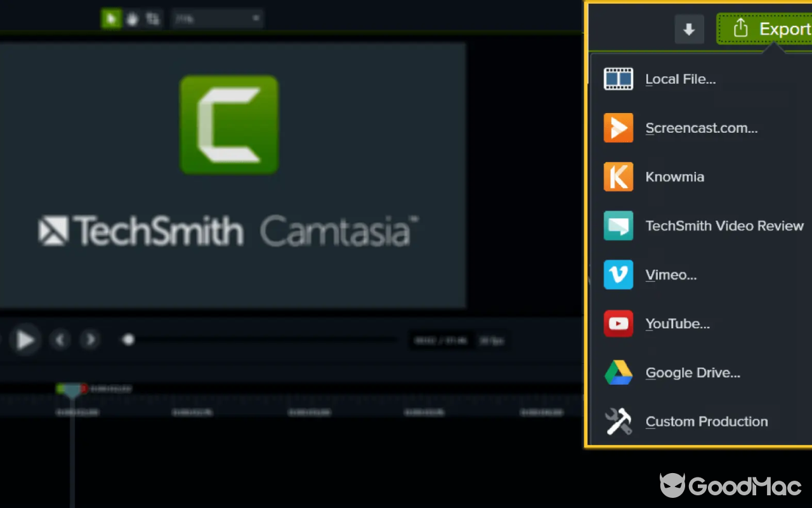Open the canvas zoom level dropdown

pos(218,18)
